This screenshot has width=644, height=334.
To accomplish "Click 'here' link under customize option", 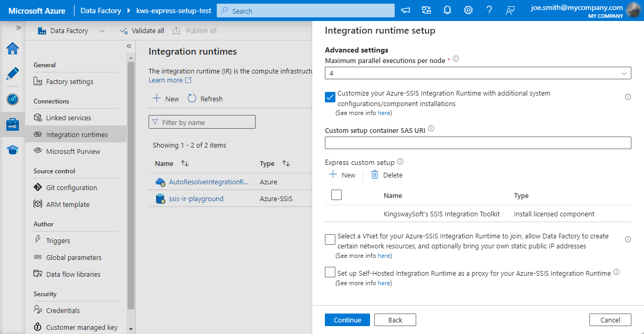I will pos(384,113).
